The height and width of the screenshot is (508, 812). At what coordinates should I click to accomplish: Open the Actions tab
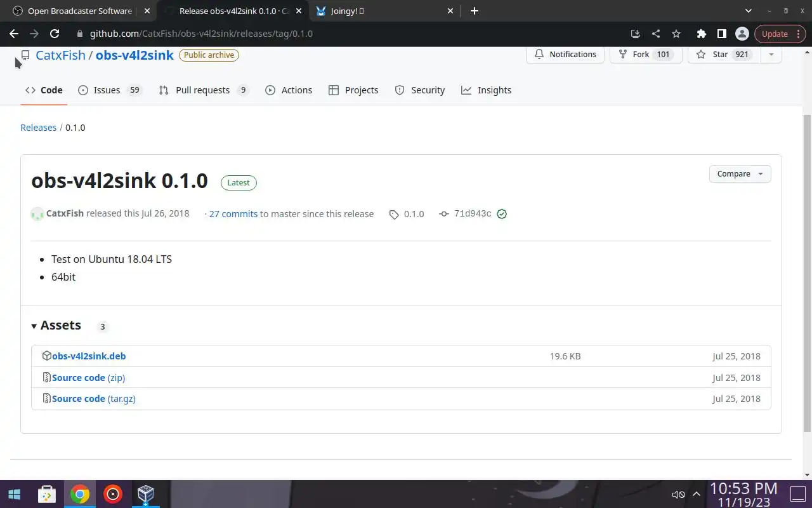coord(289,90)
